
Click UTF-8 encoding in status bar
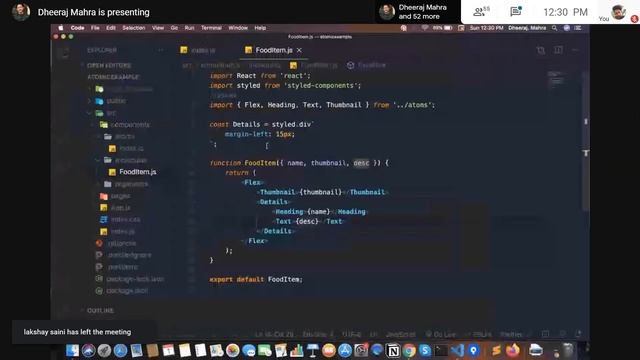(x=351, y=334)
